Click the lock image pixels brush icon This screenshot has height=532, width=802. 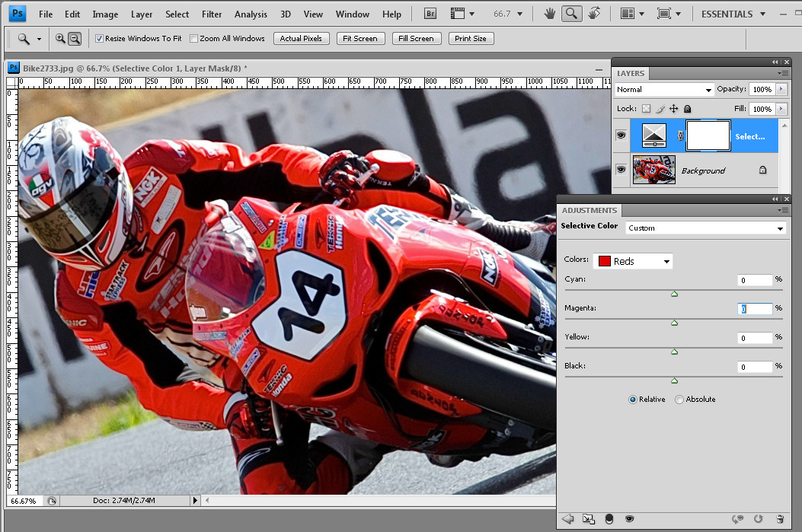tap(660, 108)
